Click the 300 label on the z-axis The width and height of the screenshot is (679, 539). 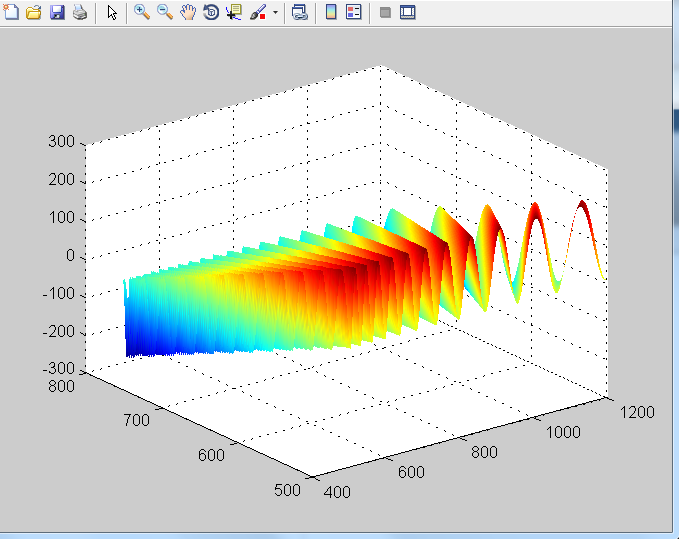coord(61,142)
